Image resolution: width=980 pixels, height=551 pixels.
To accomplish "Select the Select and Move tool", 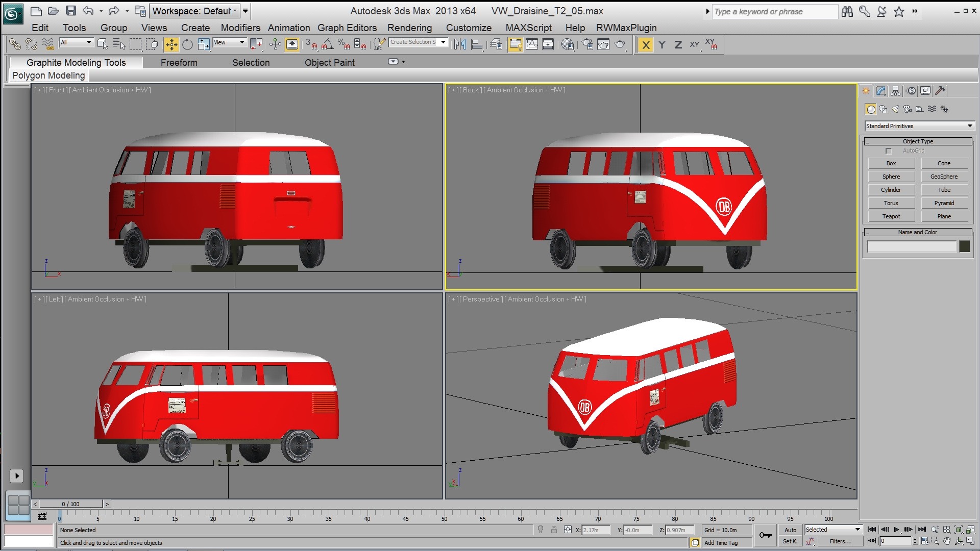I will click(x=171, y=45).
